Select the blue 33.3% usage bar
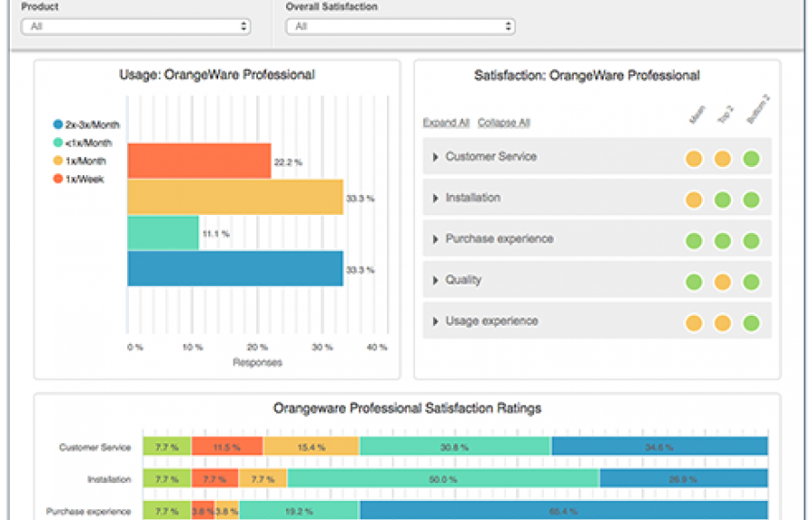 point(235,268)
